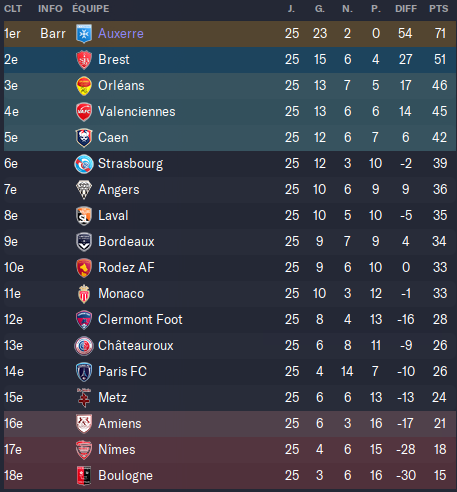Click the Metz club logo
This screenshot has width=457, height=492.
84,398
